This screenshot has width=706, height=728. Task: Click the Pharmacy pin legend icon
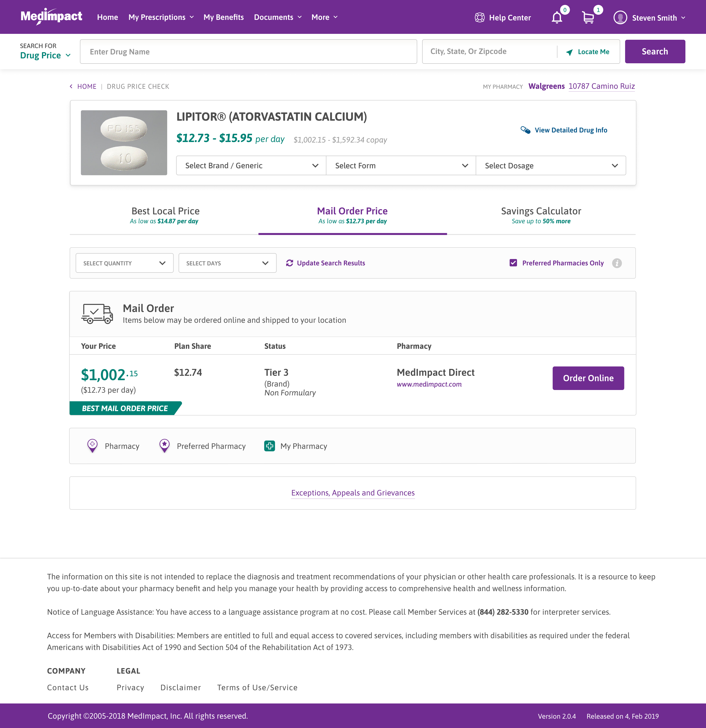pos(92,446)
